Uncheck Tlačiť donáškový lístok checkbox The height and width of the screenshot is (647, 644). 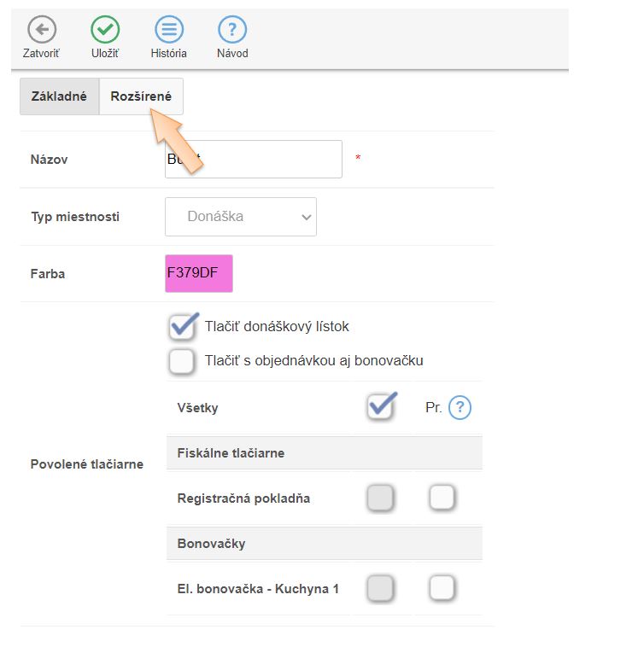182,327
